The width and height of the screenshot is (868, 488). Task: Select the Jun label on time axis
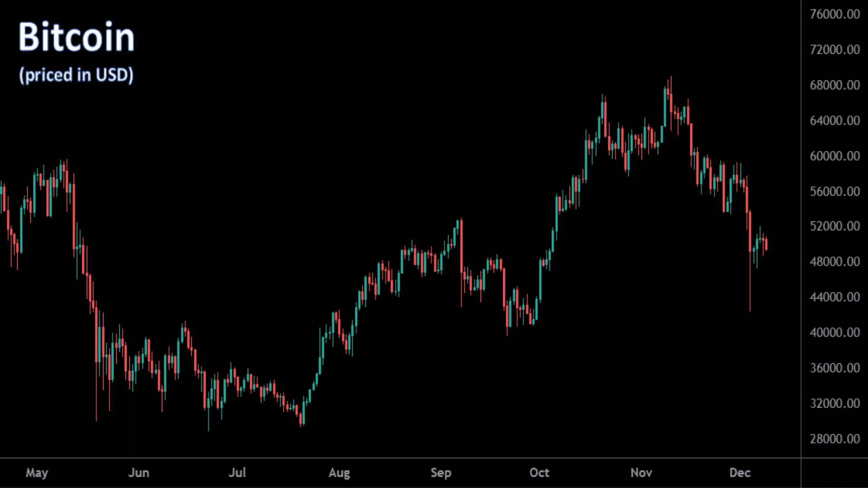(x=138, y=473)
